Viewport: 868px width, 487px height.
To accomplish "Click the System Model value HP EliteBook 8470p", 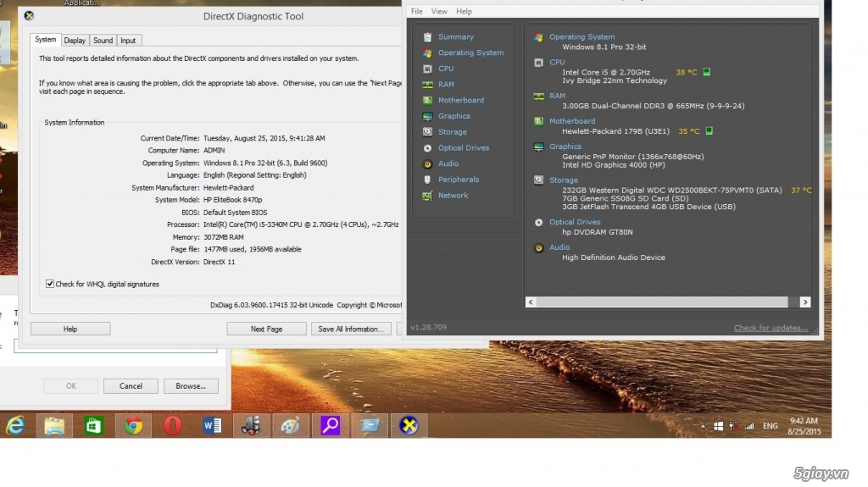I will (x=232, y=200).
